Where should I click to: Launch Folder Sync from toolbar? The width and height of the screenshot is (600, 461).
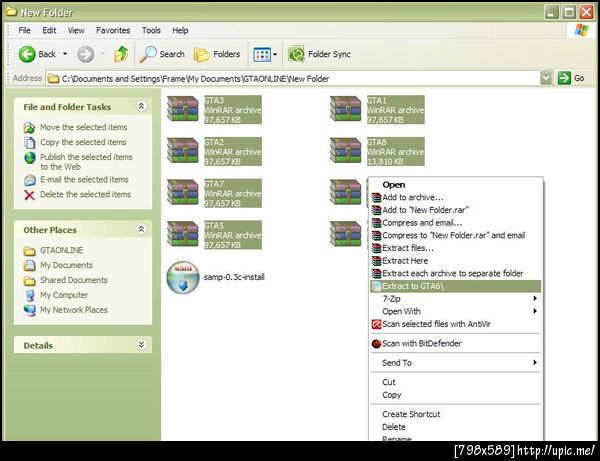(320, 54)
